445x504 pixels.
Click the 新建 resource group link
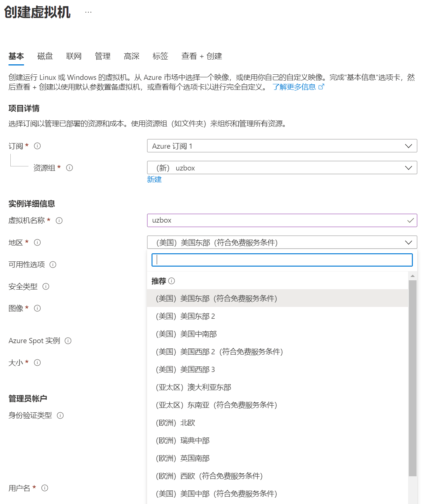(x=154, y=180)
